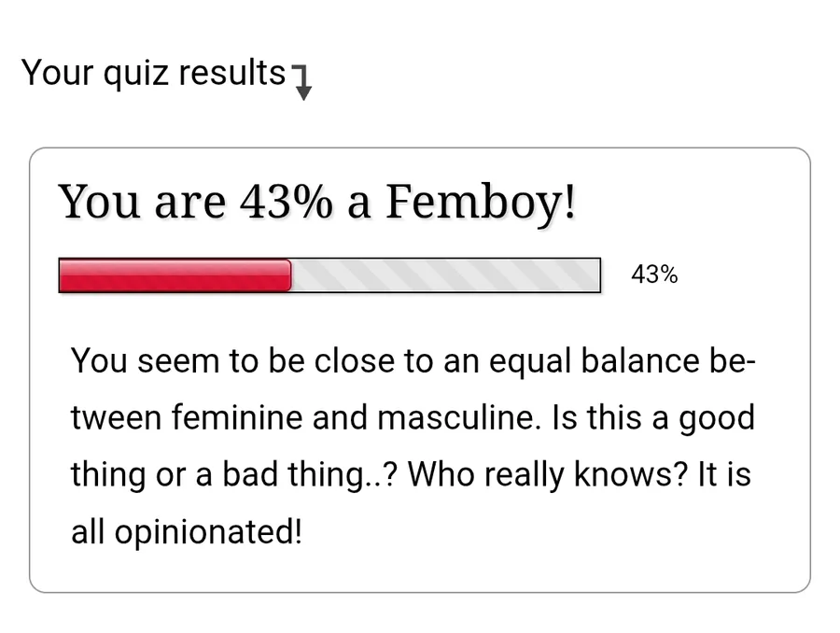840x633 pixels.
Task: Click the 43% label right of the bar
Action: point(654,274)
